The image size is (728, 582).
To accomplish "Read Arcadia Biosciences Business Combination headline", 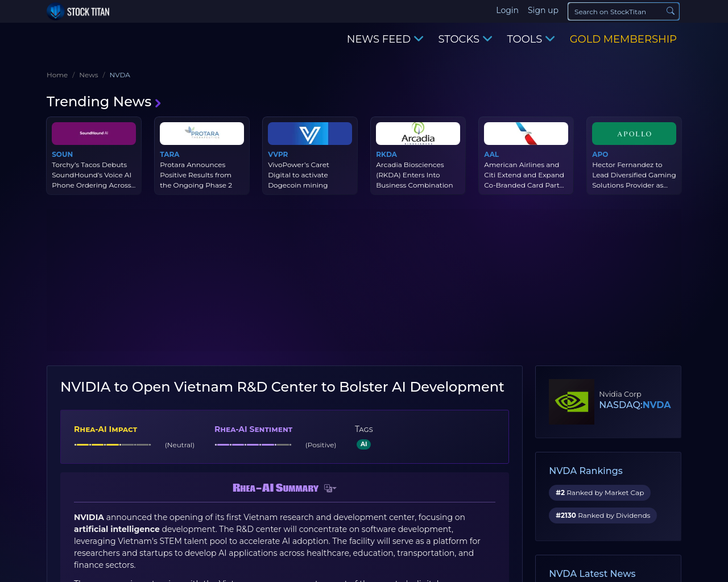I will tap(415, 175).
